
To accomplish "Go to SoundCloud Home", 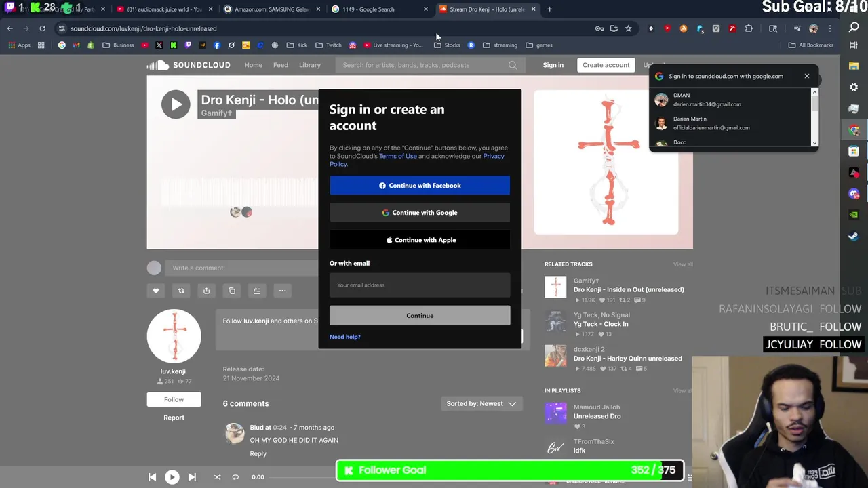I will click(x=253, y=65).
